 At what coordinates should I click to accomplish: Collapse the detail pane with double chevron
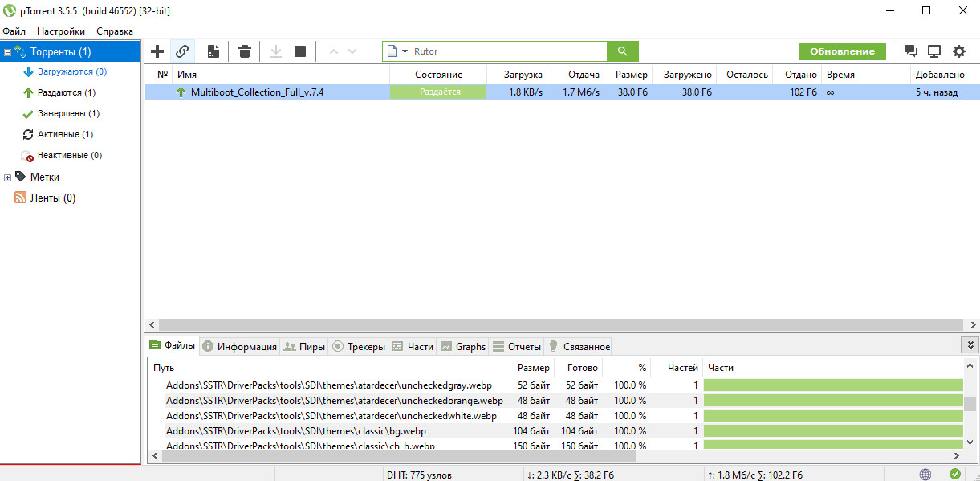tap(970, 344)
